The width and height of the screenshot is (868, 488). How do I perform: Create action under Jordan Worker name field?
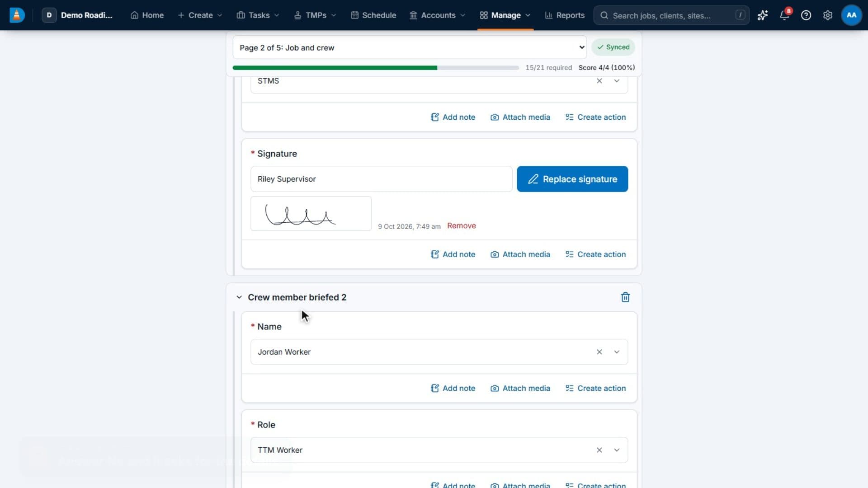coord(595,388)
